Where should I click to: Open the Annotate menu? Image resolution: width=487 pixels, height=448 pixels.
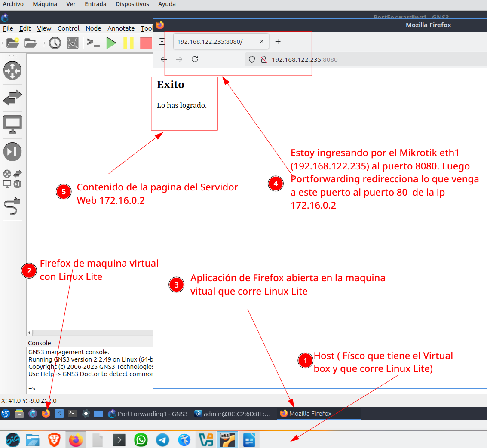121,28
